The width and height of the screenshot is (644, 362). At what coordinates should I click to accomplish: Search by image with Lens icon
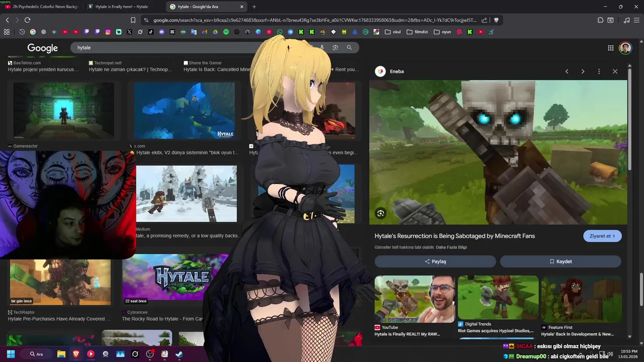point(335,47)
